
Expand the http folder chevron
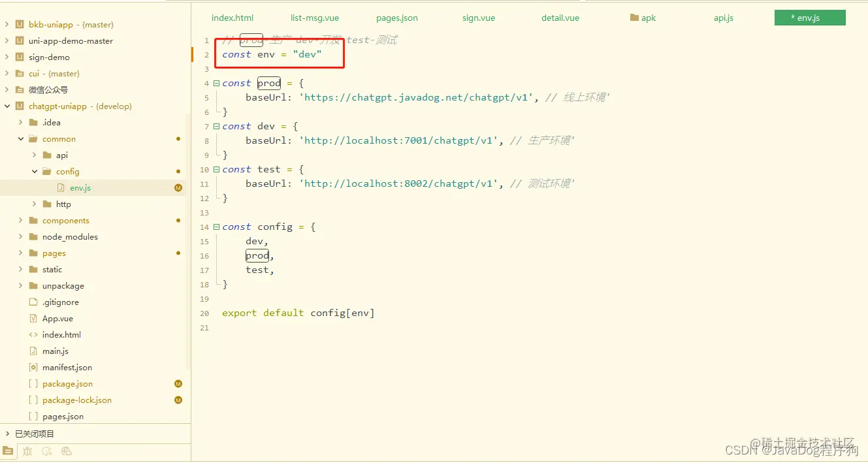pos(35,204)
